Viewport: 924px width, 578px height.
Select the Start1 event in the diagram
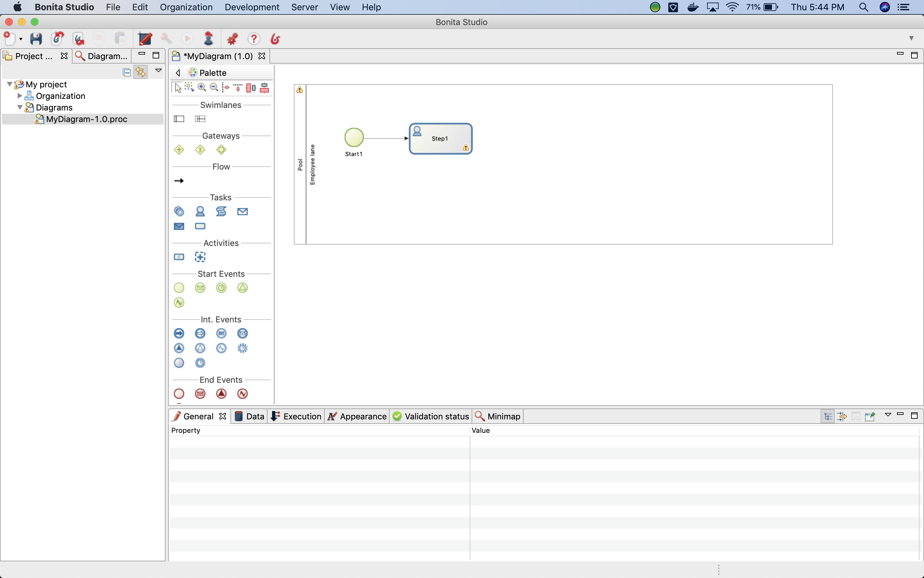[354, 137]
